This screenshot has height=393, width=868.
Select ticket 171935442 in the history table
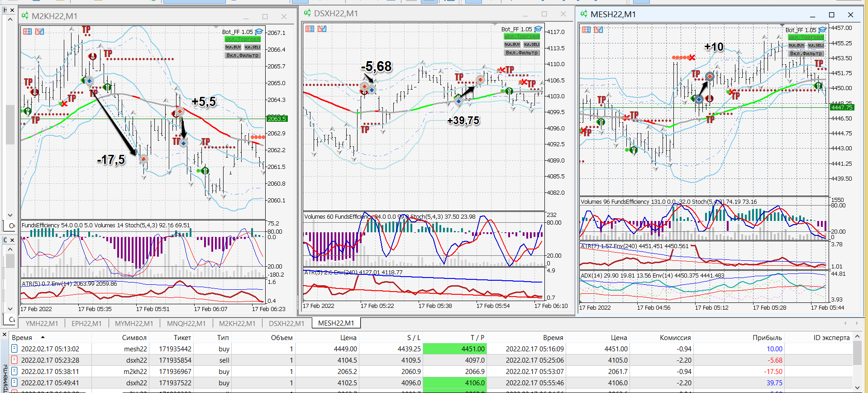pyautogui.click(x=175, y=349)
